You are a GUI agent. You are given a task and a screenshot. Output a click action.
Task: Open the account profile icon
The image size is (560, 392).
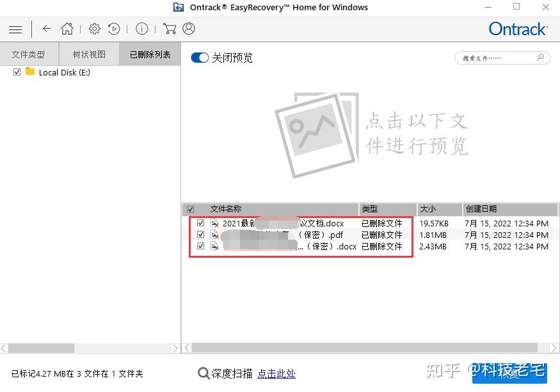click(x=188, y=29)
